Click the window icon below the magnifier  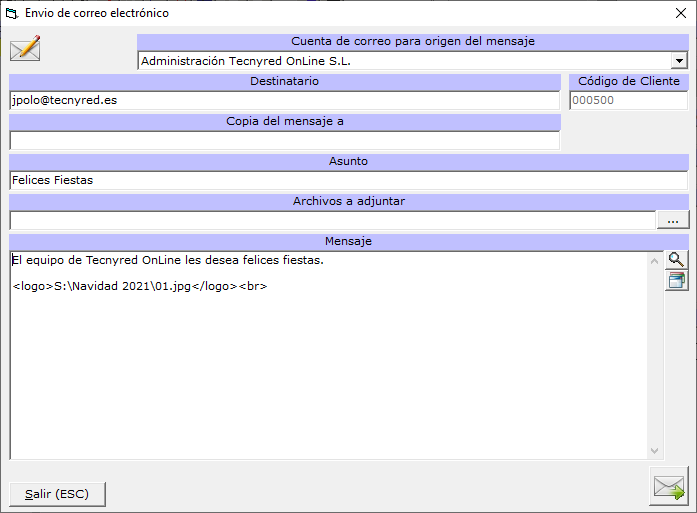pos(676,280)
